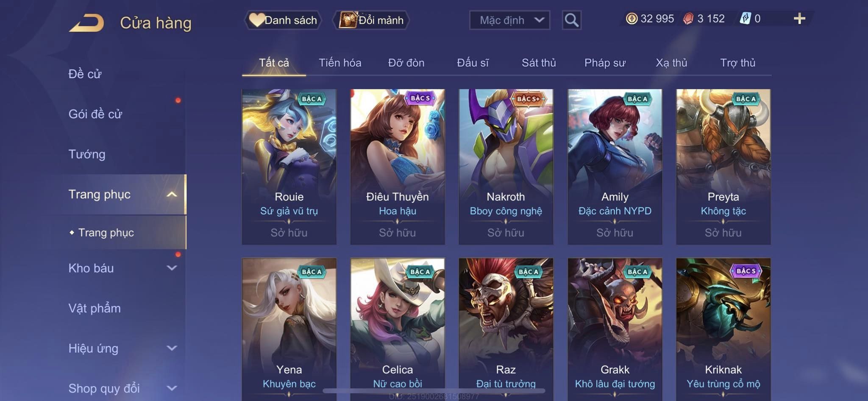Switch to the Sát thủ tab
The image size is (868, 401).
coord(539,63)
